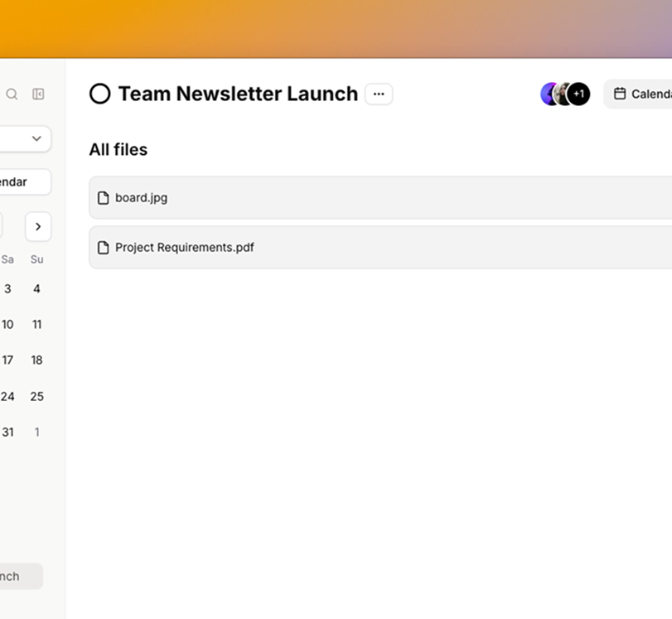Viewport: 672px width, 619px height.
Task: Click the All files heading
Action: pyautogui.click(x=118, y=149)
